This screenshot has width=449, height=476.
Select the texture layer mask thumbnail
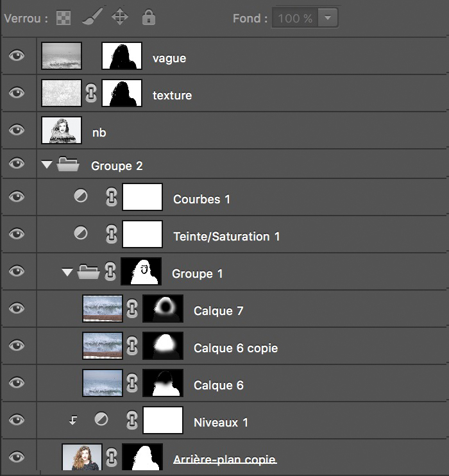[x=122, y=93]
